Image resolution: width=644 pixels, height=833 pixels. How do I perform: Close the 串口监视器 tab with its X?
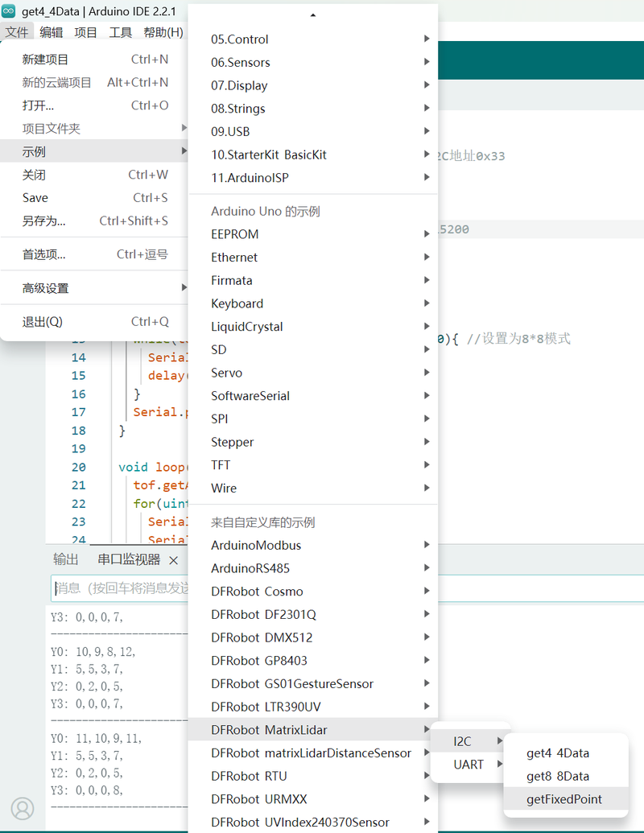point(173,559)
